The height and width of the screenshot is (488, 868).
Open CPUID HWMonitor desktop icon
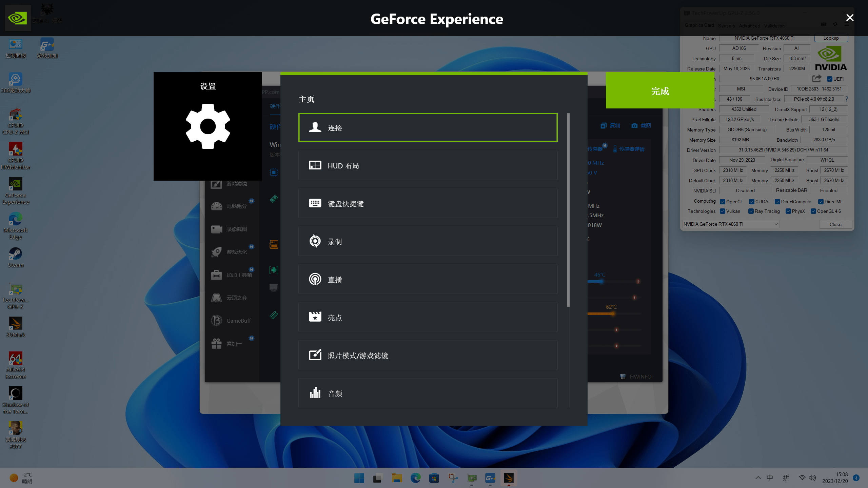16,157
